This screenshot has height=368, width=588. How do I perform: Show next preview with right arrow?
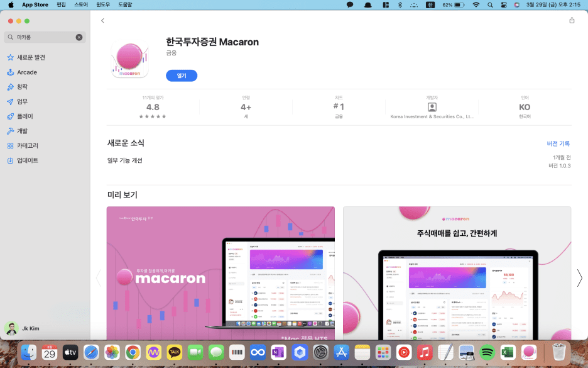(579, 278)
